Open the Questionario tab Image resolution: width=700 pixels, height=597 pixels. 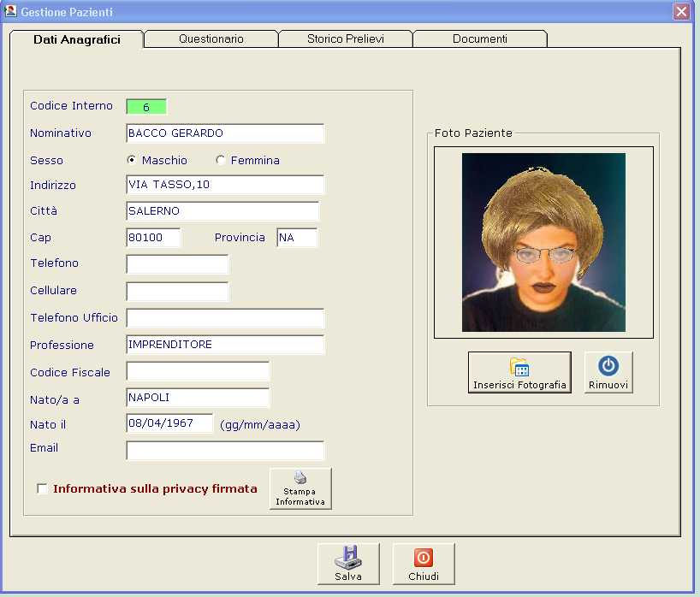click(x=211, y=38)
